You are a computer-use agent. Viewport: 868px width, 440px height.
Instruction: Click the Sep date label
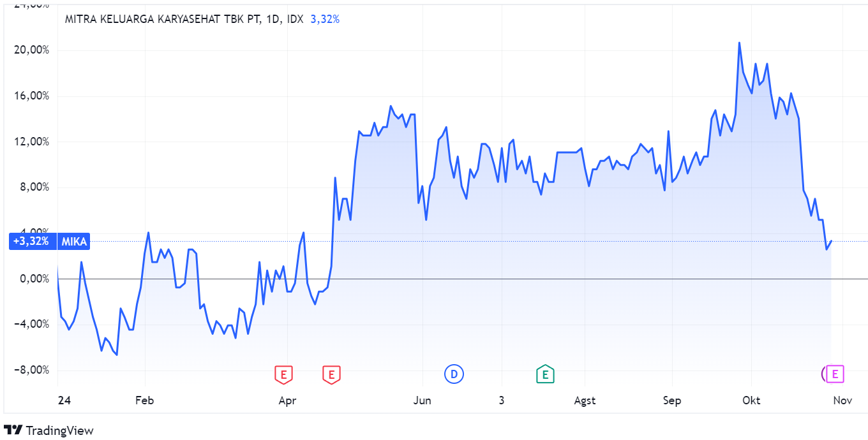[672, 400]
